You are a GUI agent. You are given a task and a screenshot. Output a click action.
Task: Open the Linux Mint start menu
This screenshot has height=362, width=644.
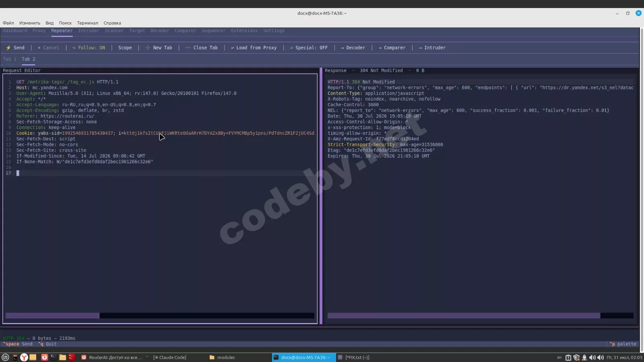pyautogui.click(x=5, y=357)
